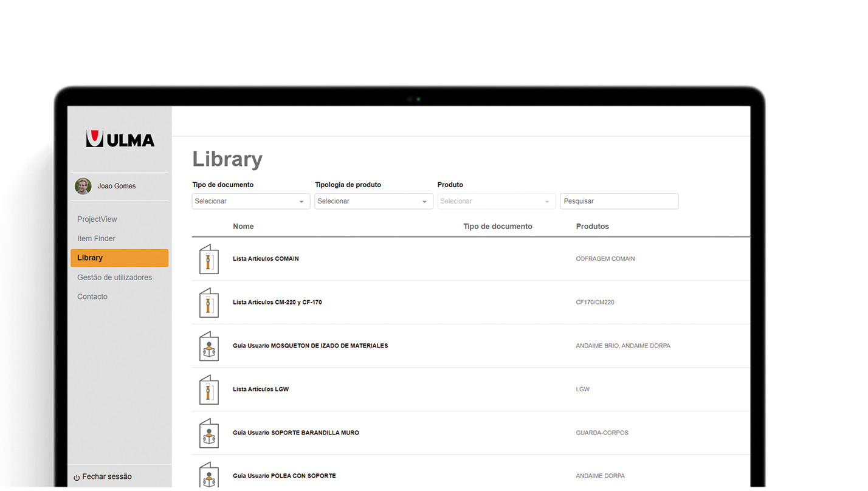
Task: Open Gestão de utilizadores page
Action: (x=114, y=278)
